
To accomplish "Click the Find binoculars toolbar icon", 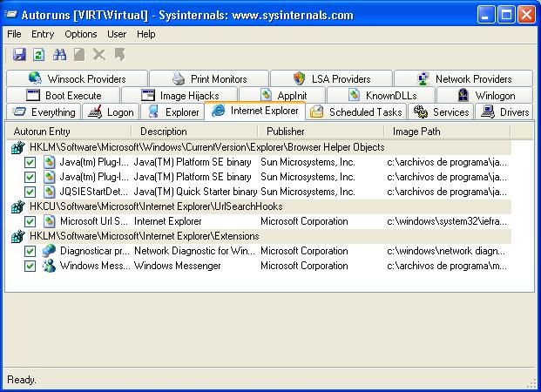I will (59, 55).
